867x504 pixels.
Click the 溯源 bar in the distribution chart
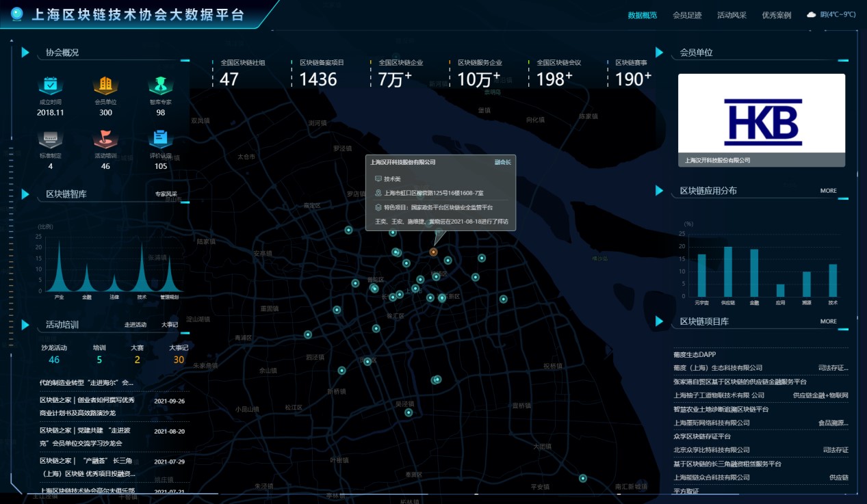pos(807,284)
